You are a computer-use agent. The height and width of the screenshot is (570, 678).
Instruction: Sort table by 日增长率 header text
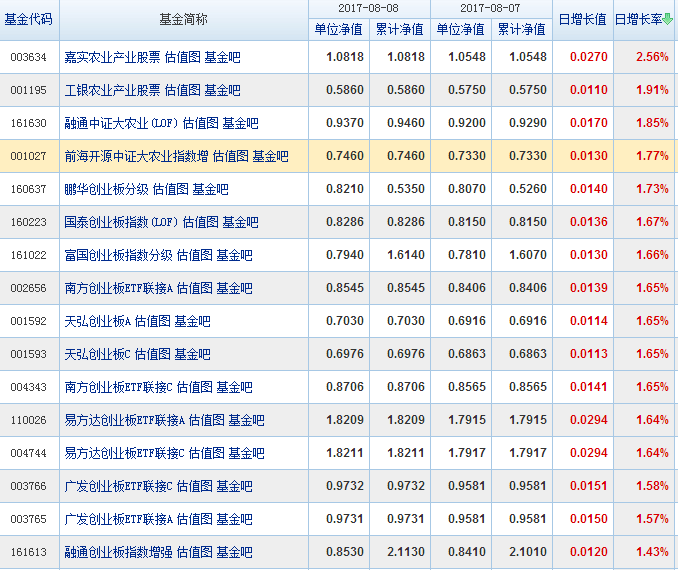(638, 19)
